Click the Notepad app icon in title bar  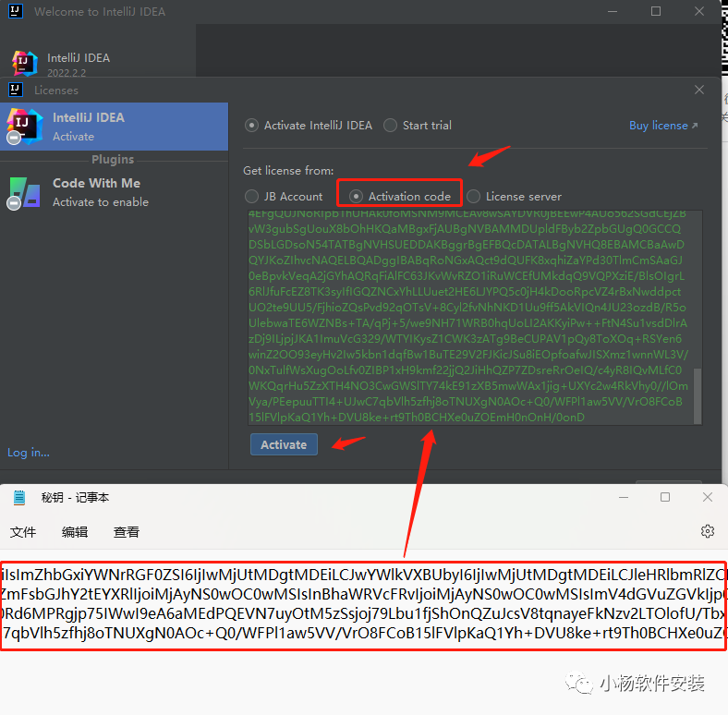(19, 497)
